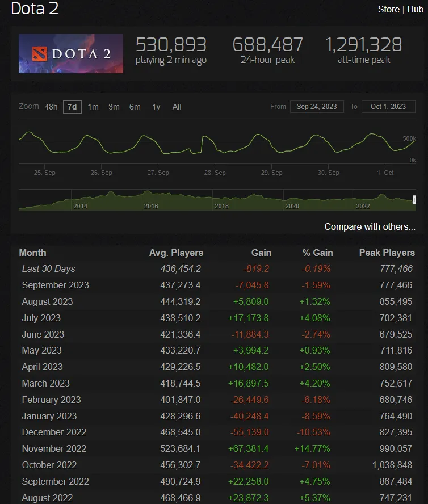This screenshot has width=428, height=504.
Task: Open Compare with others link
Action: pos(370,226)
